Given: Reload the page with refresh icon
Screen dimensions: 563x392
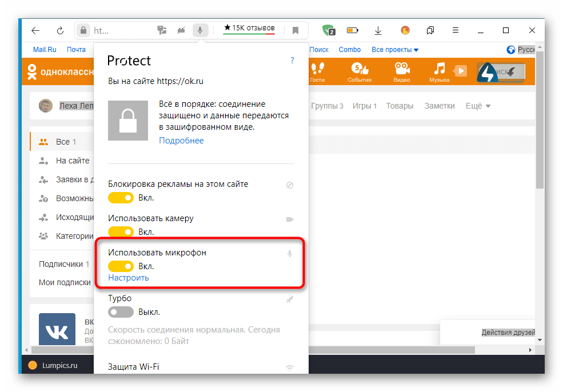Looking at the screenshot, I should [x=60, y=30].
